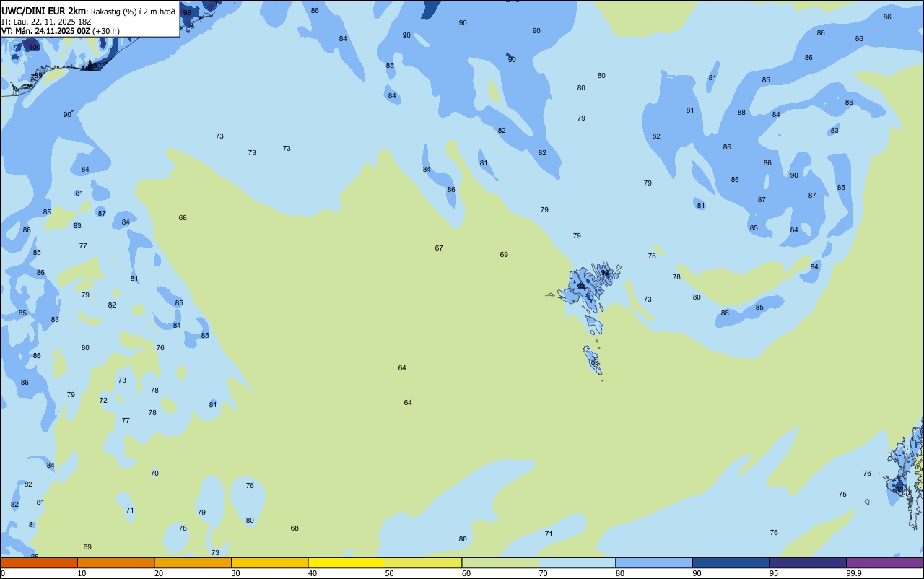Click legend tick label '60'

pyautogui.click(x=466, y=573)
